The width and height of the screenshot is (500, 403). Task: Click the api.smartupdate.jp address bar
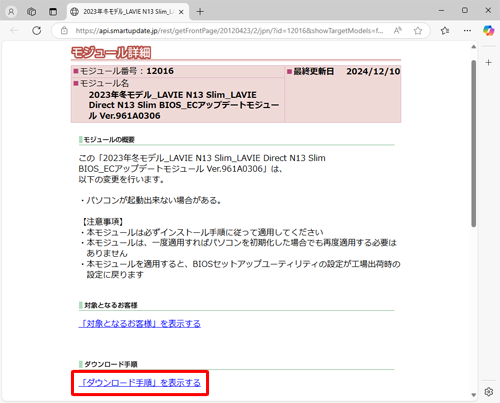point(229,31)
